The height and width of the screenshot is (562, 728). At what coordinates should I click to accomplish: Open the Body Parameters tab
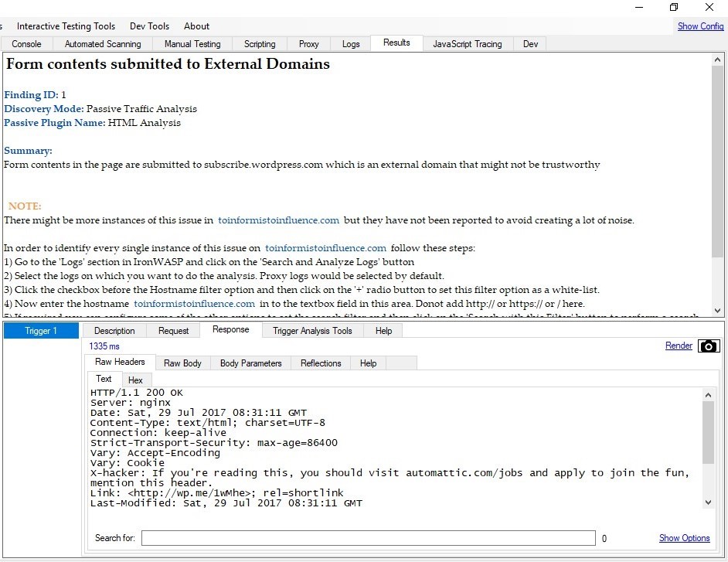click(x=250, y=363)
